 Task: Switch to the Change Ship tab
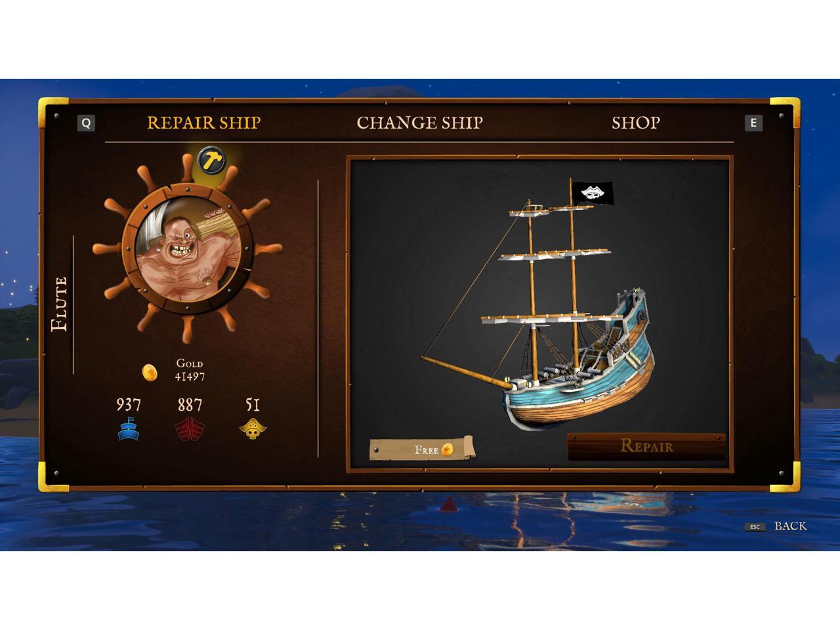(x=419, y=123)
